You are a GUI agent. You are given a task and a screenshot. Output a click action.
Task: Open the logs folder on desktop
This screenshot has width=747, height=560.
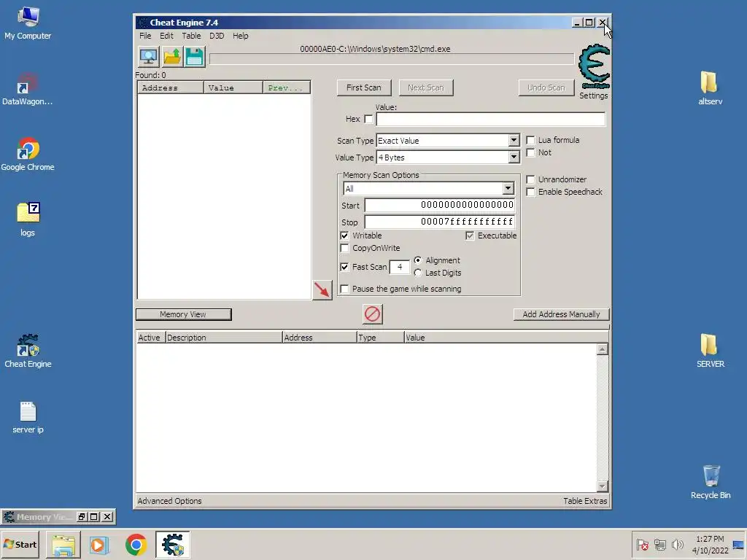pos(28,219)
